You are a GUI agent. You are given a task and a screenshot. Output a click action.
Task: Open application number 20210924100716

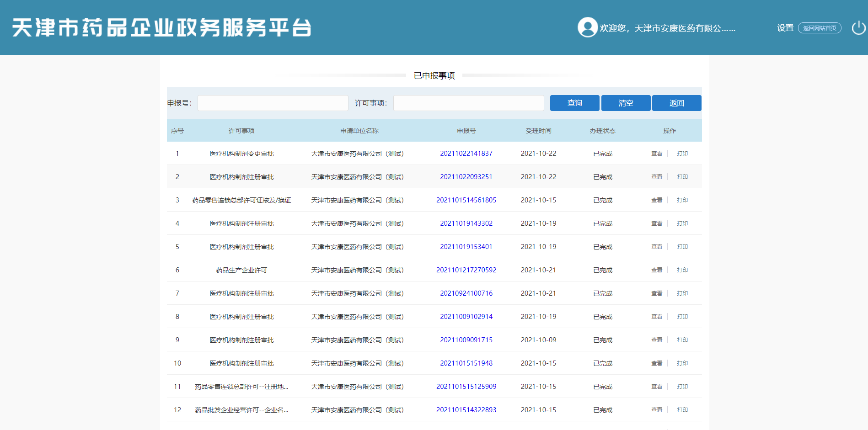[466, 293]
